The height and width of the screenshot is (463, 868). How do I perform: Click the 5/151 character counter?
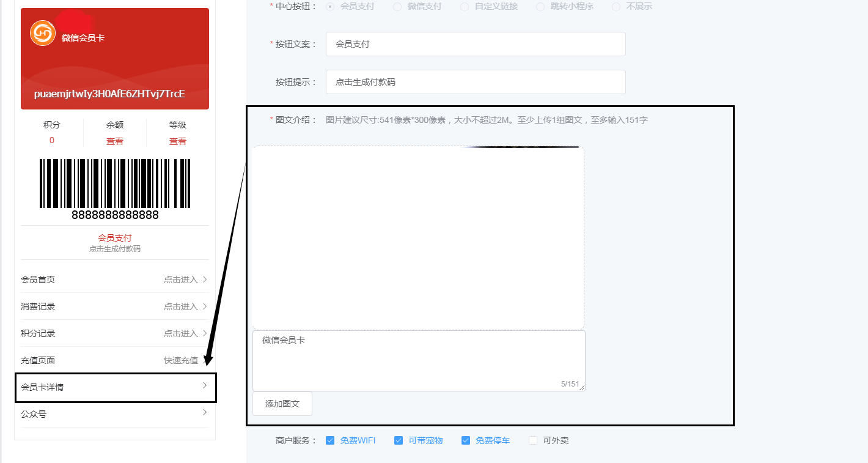[570, 384]
